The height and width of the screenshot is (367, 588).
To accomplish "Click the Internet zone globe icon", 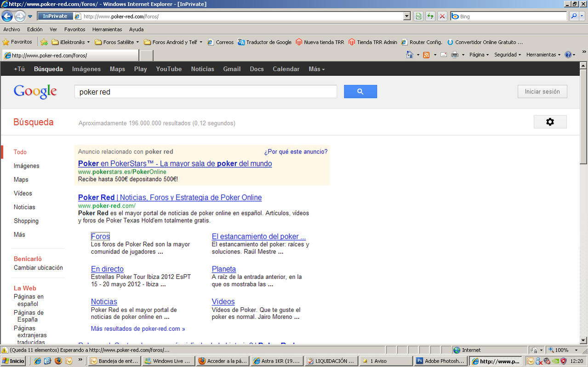I will point(457,350).
